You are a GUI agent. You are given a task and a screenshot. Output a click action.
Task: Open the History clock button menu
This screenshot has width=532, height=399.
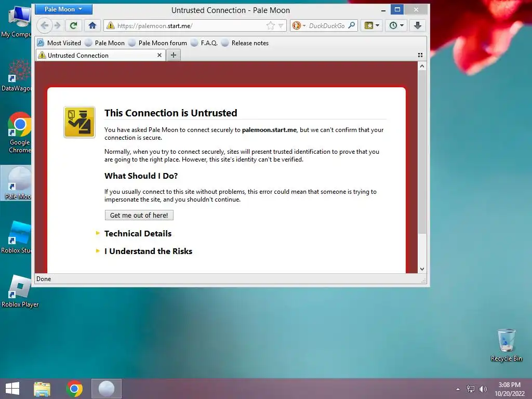396,25
